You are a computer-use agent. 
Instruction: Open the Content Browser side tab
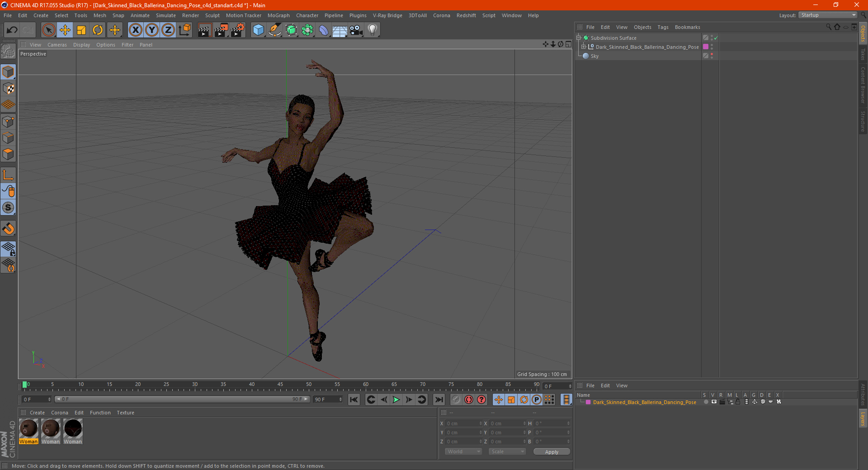point(863,85)
